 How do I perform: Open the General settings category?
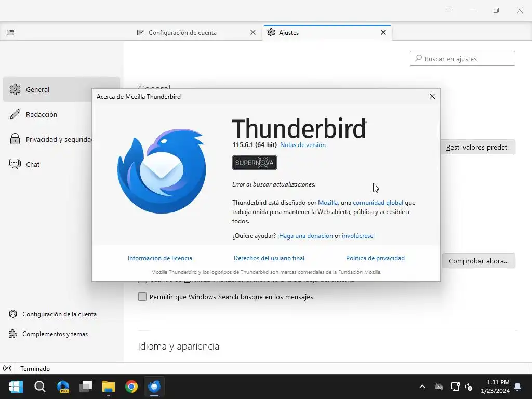tap(61, 89)
